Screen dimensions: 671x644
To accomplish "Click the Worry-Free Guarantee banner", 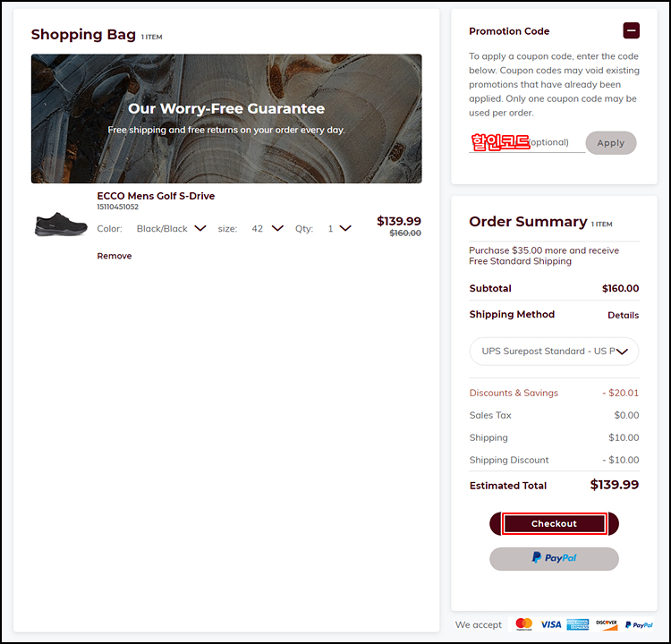I will pyautogui.click(x=226, y=119).
